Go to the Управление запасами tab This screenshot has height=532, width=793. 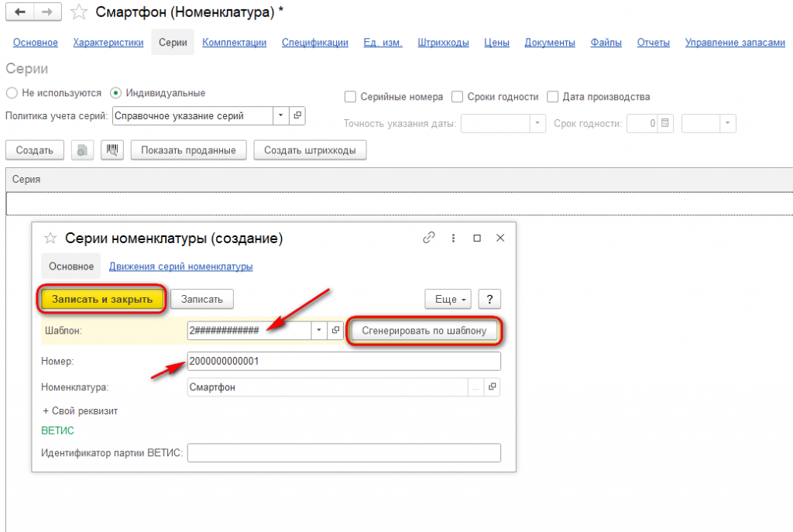[x=735, y=43]
